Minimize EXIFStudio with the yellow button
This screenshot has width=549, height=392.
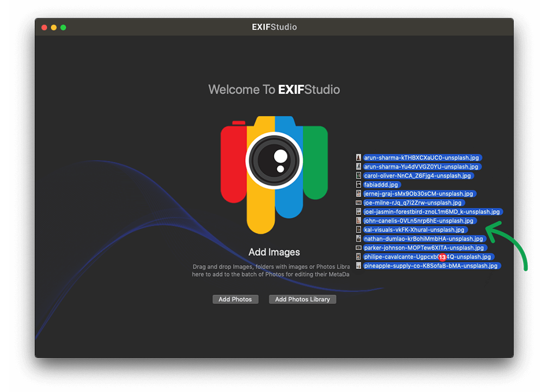click(53, 27)
